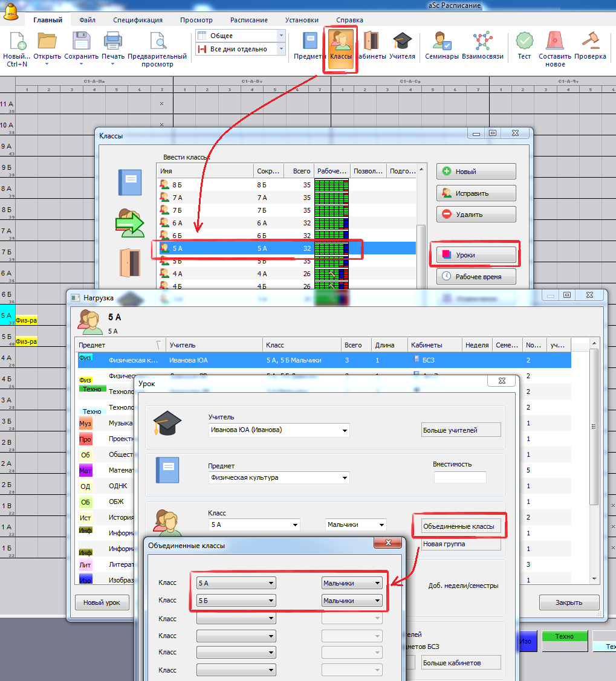This screenshot has height=681, width=616.
Task: Switch to the Расписание ribbon tab
Action: [248, 20]
